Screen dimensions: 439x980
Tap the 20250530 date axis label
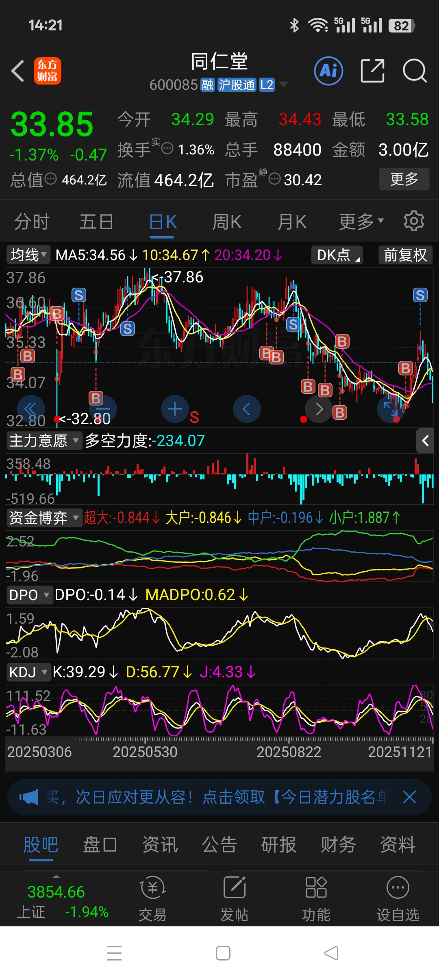145,752
